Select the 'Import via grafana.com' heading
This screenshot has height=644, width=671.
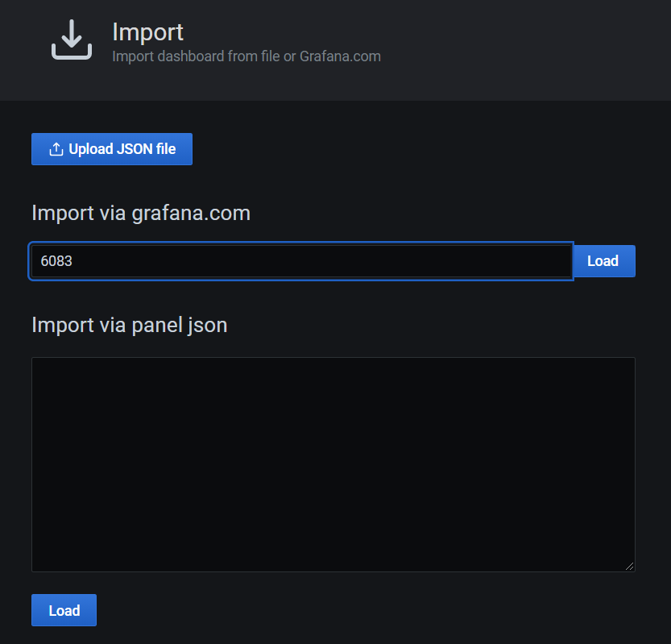(x=141, y=213)
